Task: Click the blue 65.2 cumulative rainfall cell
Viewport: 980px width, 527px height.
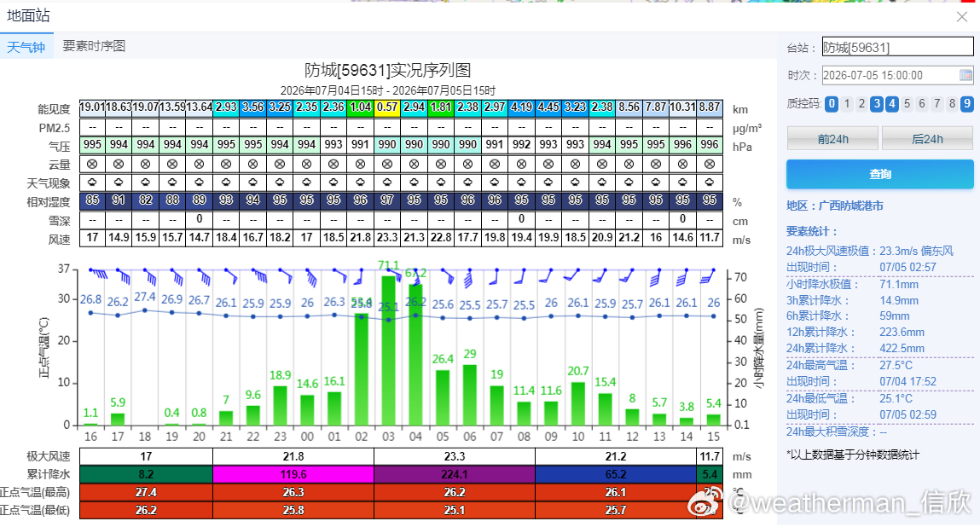Action: (616, 474)
